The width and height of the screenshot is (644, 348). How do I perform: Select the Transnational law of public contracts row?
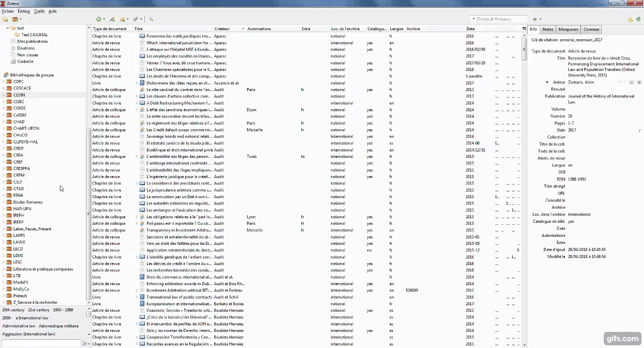coord(306,297)
